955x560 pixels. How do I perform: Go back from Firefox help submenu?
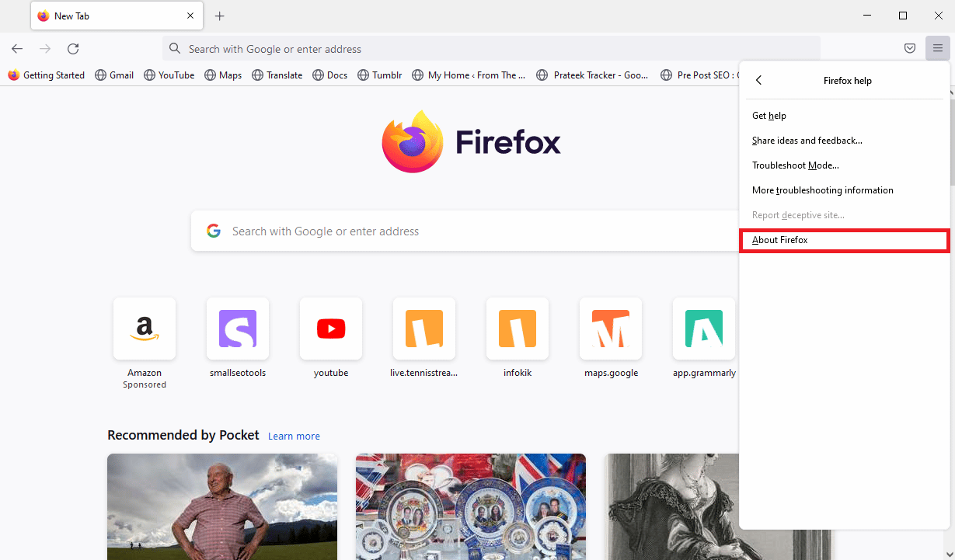coord(759,81)
